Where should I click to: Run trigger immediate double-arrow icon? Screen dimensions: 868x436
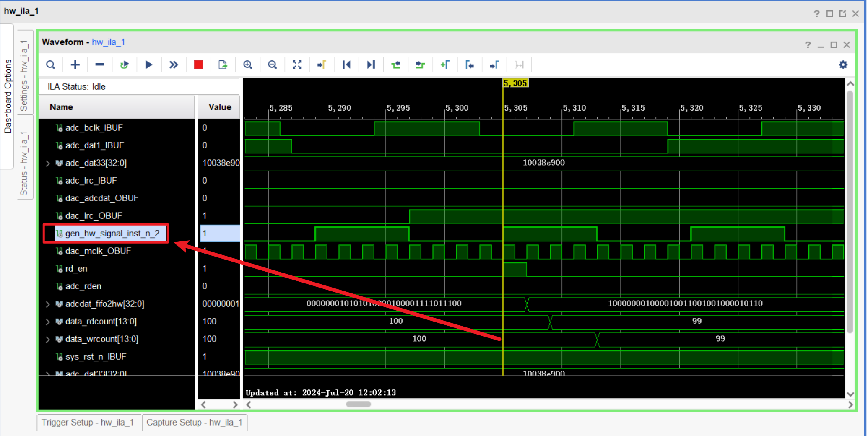pyautogui.click(x=174, y=65)
